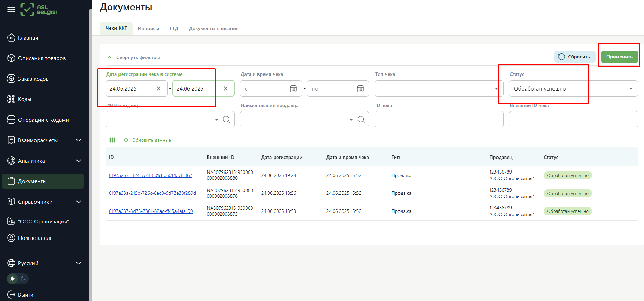This screenshot has width=644, height=301.
Task: Open calendar for receipt date 'с' field
Action: 293,89
